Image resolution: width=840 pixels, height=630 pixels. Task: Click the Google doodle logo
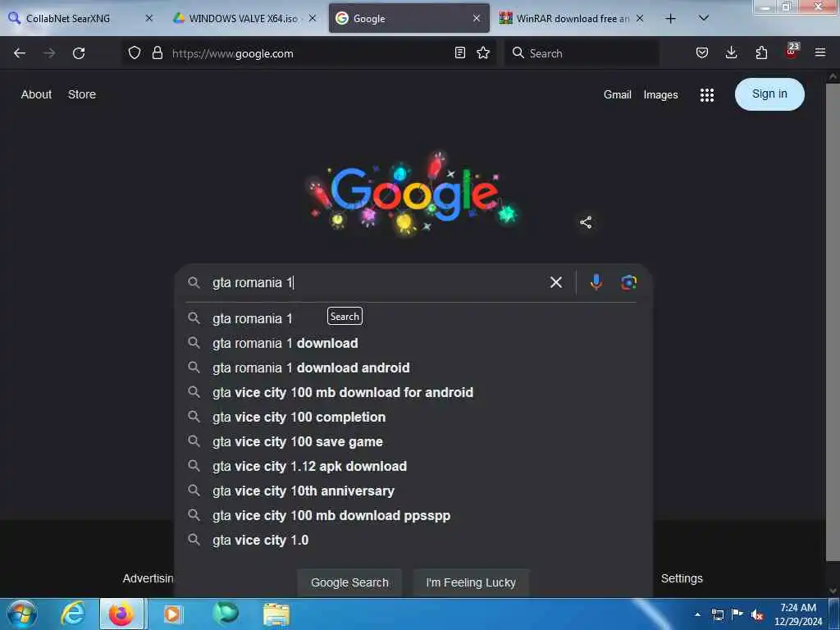[x=413, y=194]
